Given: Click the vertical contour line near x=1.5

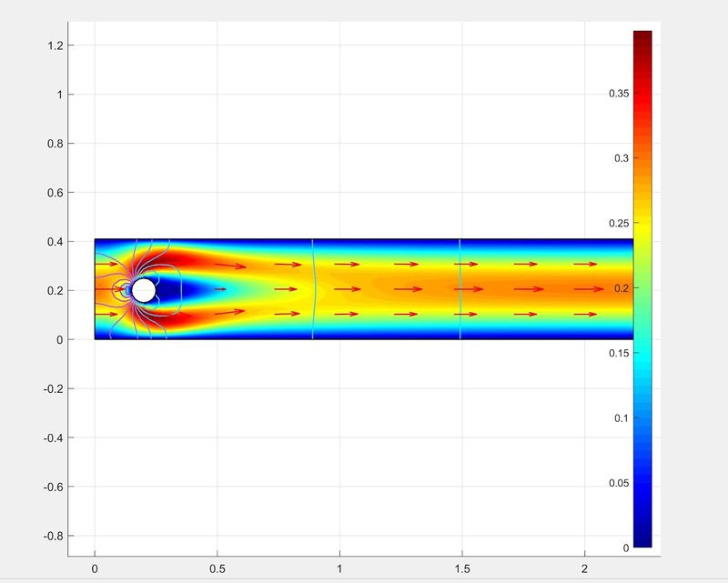Looking at the screenshot, I should [460, 289].
